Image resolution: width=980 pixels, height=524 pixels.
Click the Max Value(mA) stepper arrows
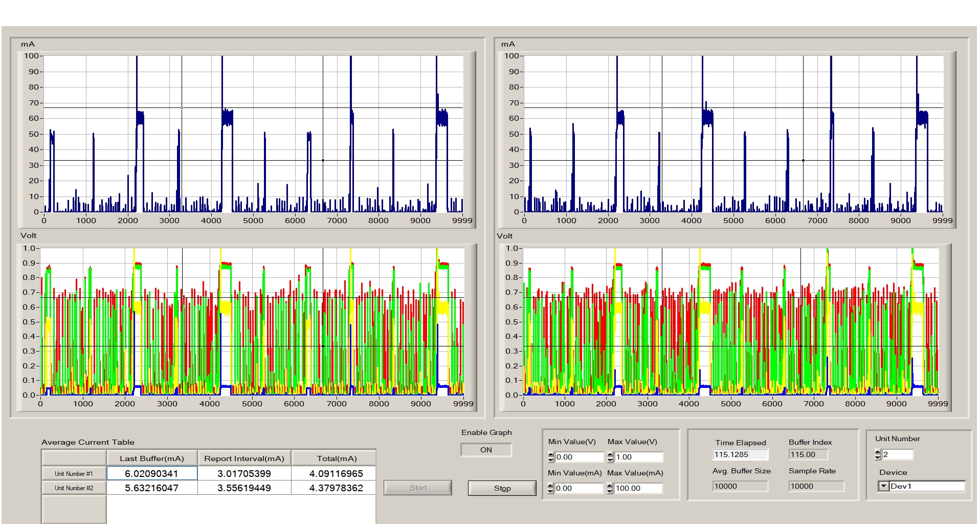[x=610, y=488]
